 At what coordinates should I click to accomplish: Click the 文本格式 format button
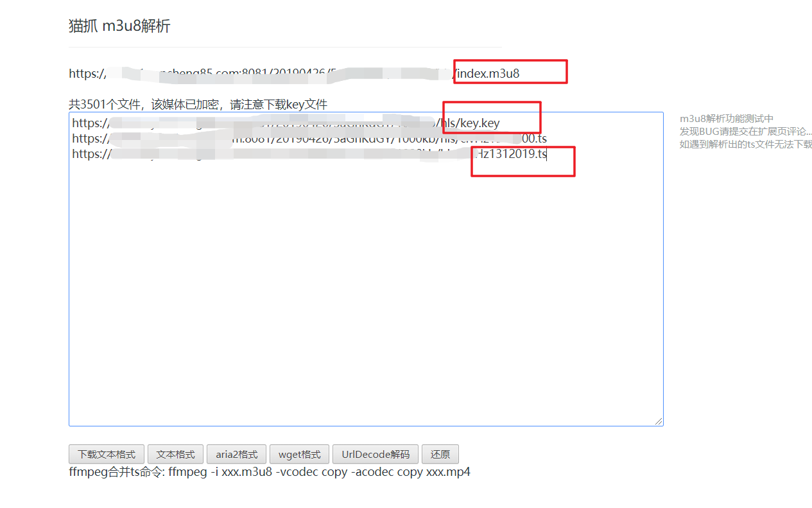click(175, 454)
